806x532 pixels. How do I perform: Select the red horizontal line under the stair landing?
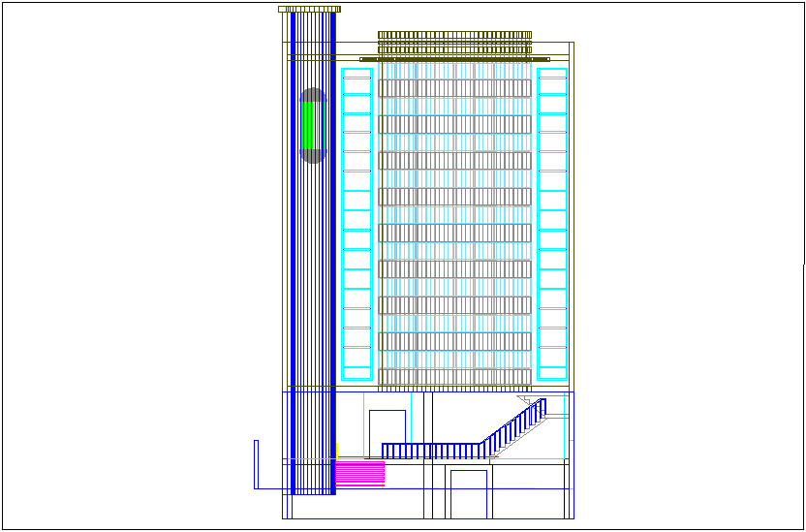point(417,456)
